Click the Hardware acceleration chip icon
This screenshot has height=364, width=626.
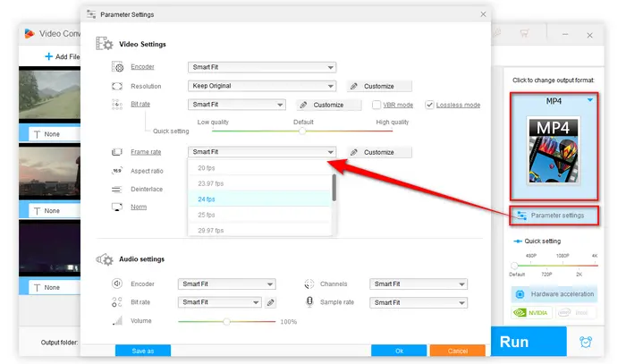tap(520, 294)
